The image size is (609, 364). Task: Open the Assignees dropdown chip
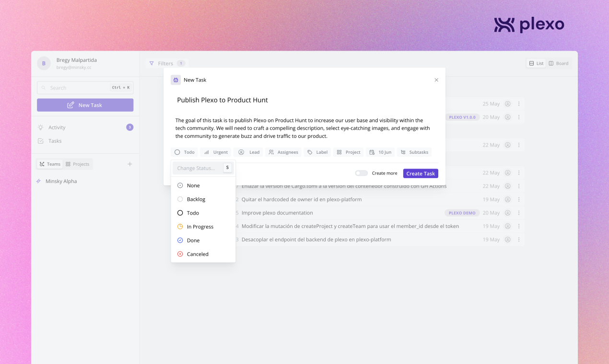[x=283, y=152]
